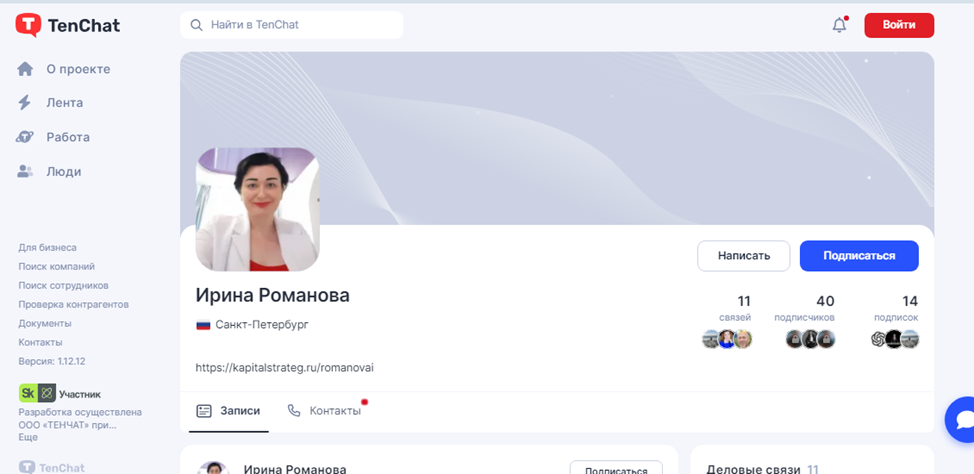Open the sidebar Контакты link
Image resolution: width=974 pixels, height=474 pixels.
[40, 342]
